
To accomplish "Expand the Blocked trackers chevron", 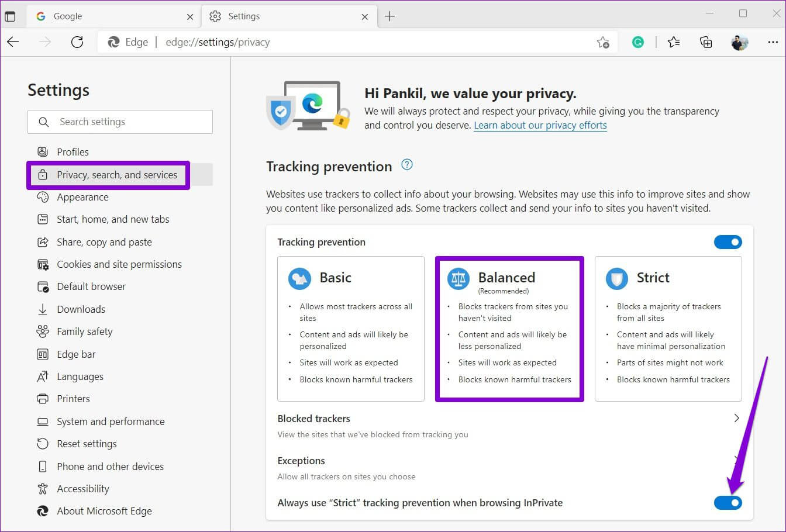I will click(736, 418).
